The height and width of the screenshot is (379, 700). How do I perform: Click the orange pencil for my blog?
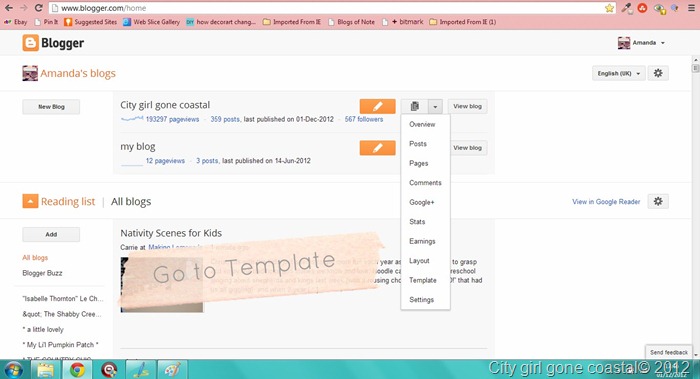click(x=377, y=148)
